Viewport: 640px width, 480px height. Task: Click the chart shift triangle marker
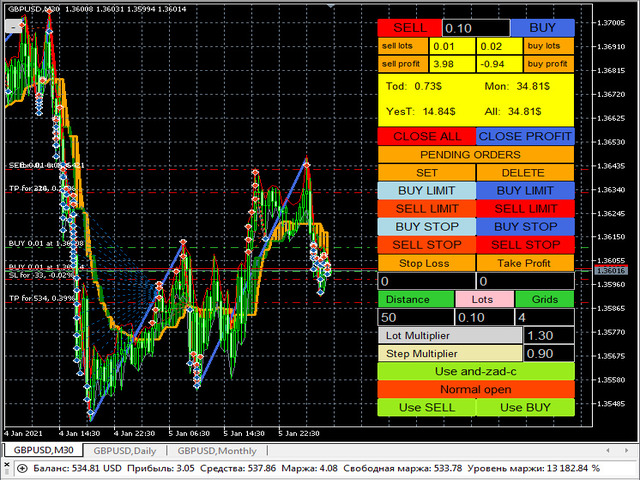click(331, 6)
